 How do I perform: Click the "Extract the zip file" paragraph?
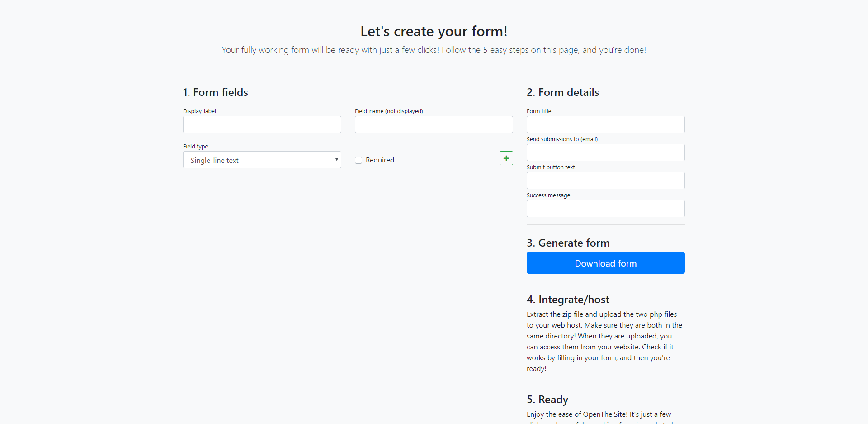(x=605, y=342)
